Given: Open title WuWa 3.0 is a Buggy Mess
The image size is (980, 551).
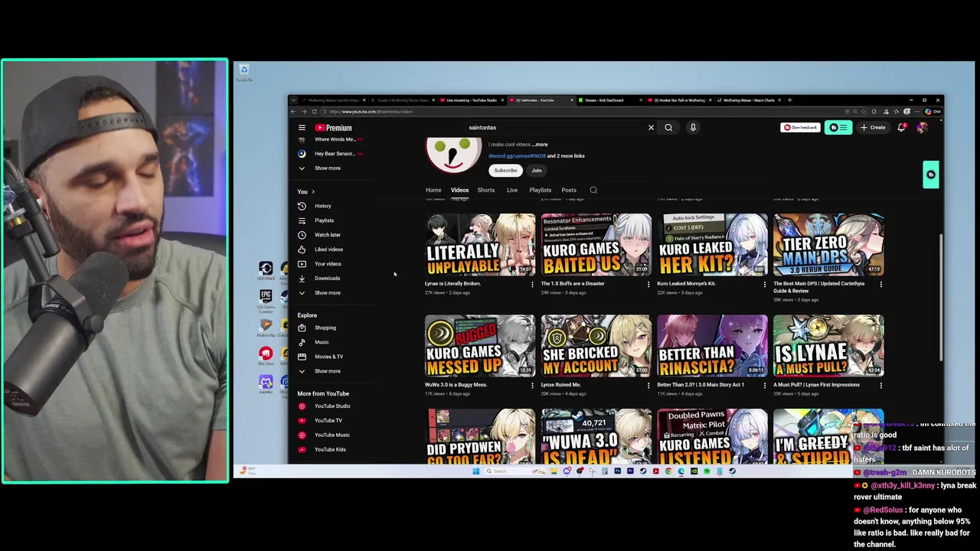Looking at the screenshot, I should click(456, 385).
